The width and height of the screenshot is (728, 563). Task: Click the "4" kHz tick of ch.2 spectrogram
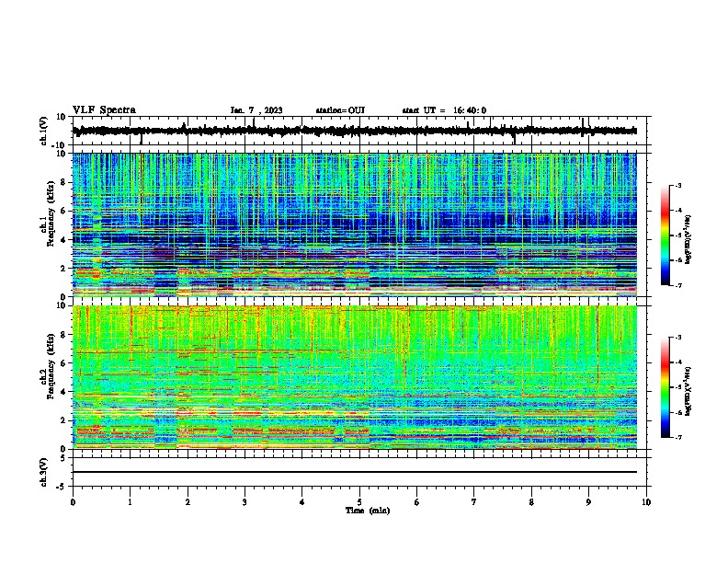click(64, 392)
